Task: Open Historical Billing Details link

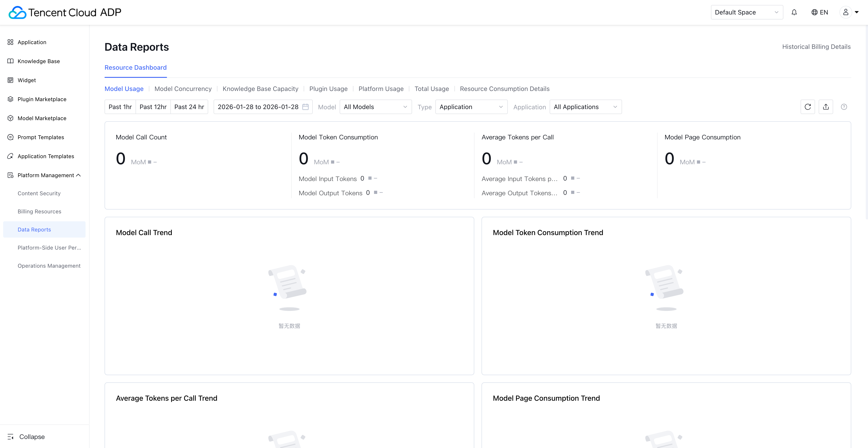Action: [x=816, y=47]
